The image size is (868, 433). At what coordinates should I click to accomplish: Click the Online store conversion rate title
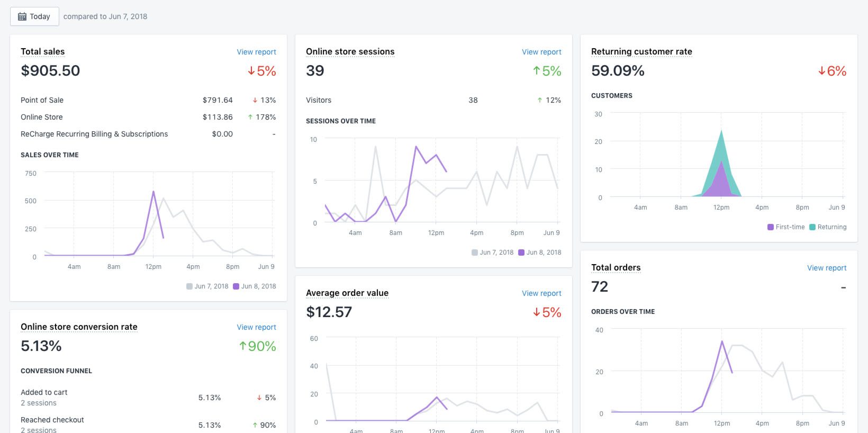pyautogui.click(x=79, y=327)
